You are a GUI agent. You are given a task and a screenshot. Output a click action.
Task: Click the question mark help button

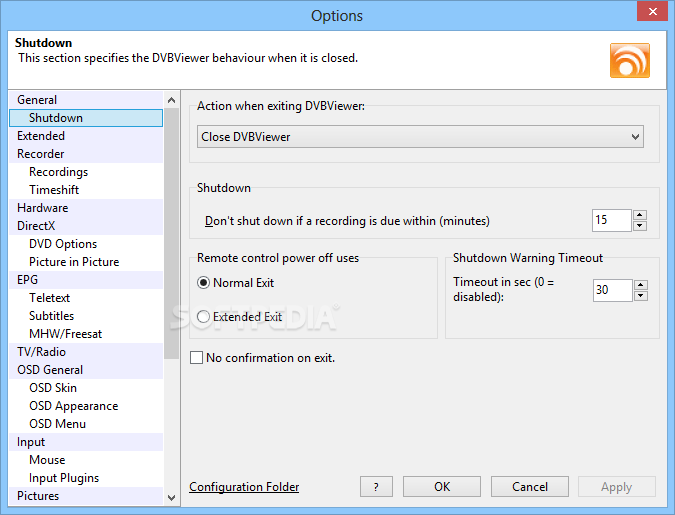tap(376, 487)
